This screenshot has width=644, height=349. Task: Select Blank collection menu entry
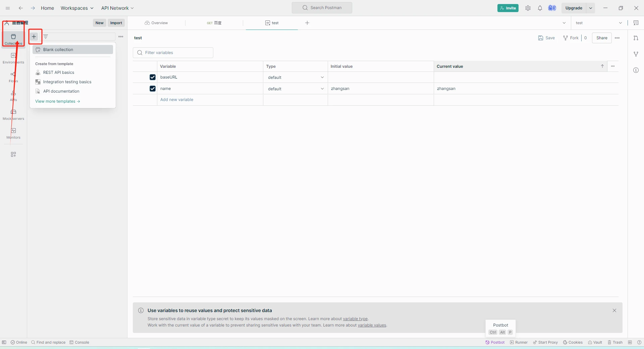pos(73,50)
